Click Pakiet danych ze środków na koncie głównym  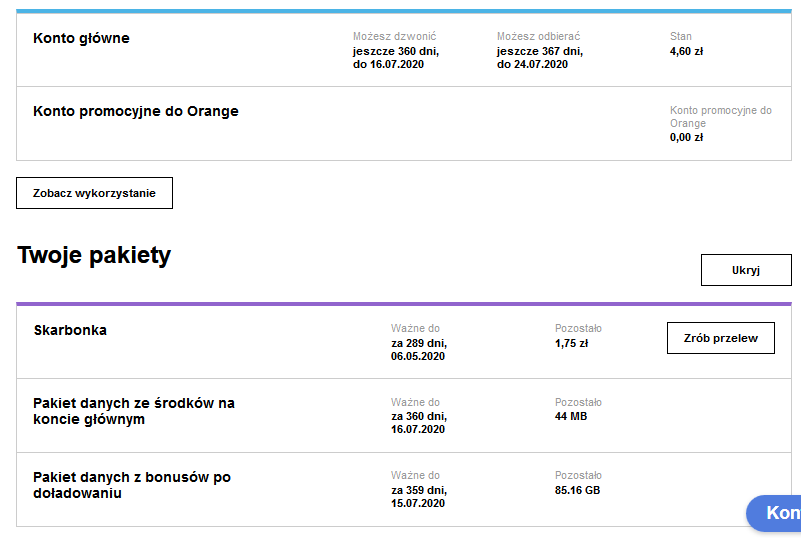pyautogui.click(x=134, y=411)
